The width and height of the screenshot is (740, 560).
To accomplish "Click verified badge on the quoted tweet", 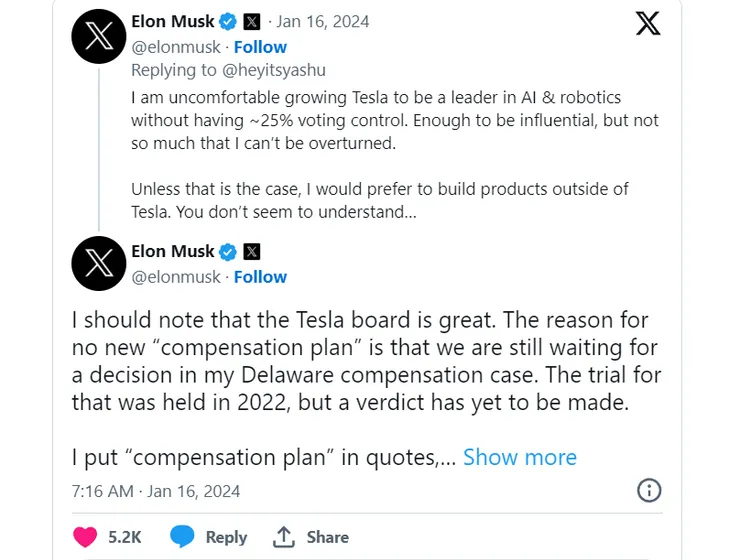I will point(228,21).
